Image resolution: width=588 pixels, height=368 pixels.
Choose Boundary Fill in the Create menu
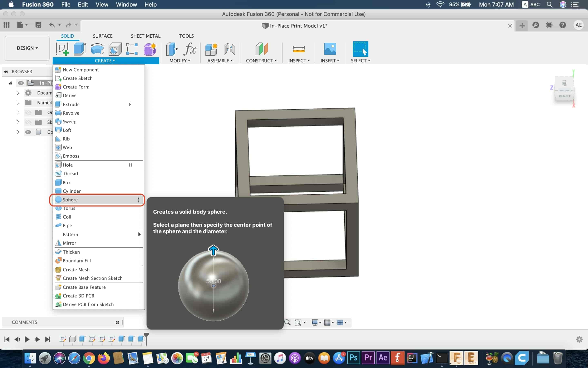(x=99, y=261)
